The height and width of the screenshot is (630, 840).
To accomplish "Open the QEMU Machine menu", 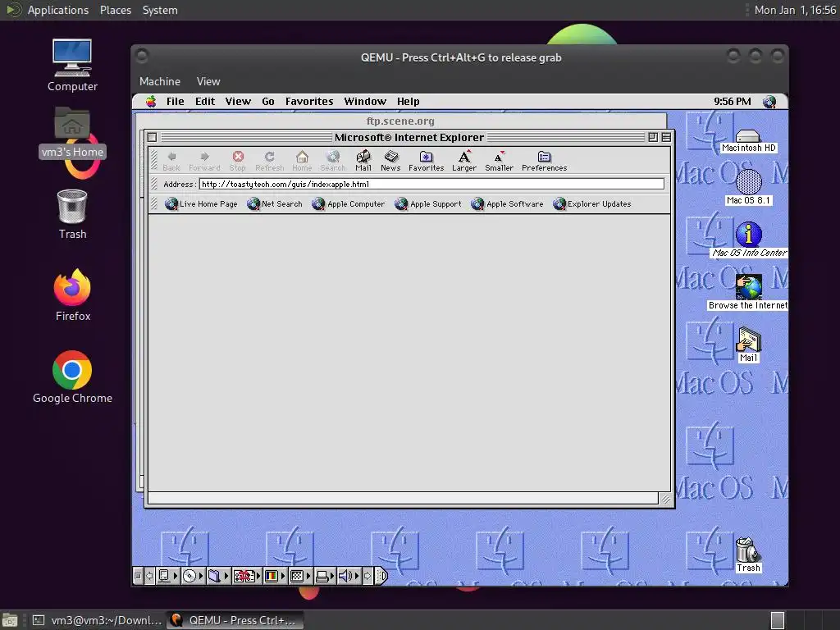I will click(160, 81).
